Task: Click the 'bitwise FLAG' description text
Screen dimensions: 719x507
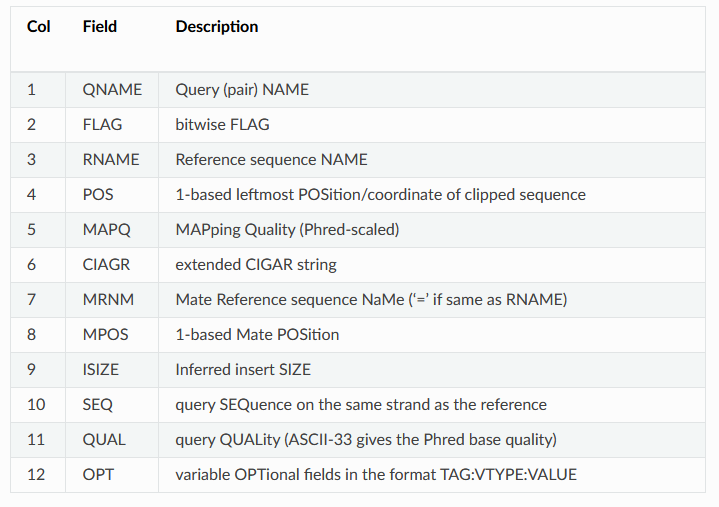Action: click(222, 125)
